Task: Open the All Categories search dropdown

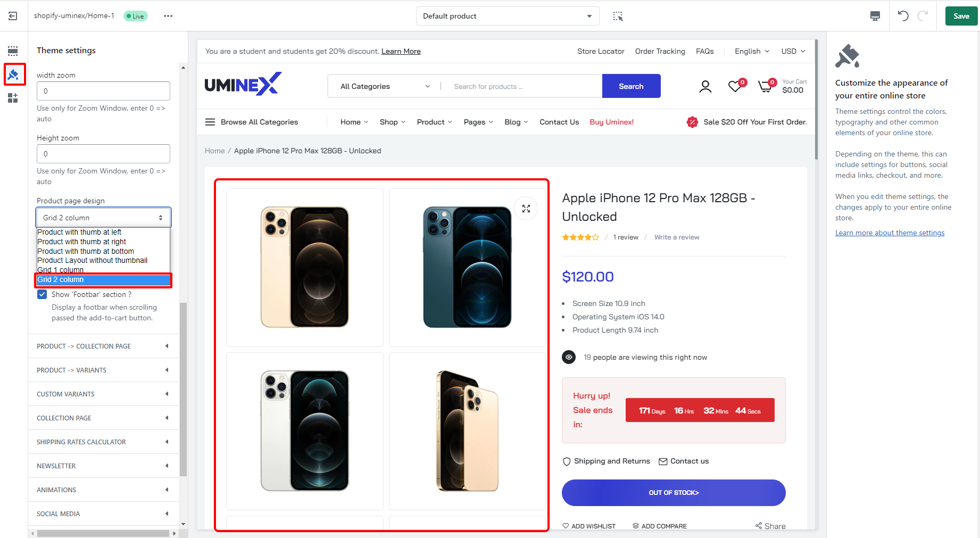Action: pos(385,86)
